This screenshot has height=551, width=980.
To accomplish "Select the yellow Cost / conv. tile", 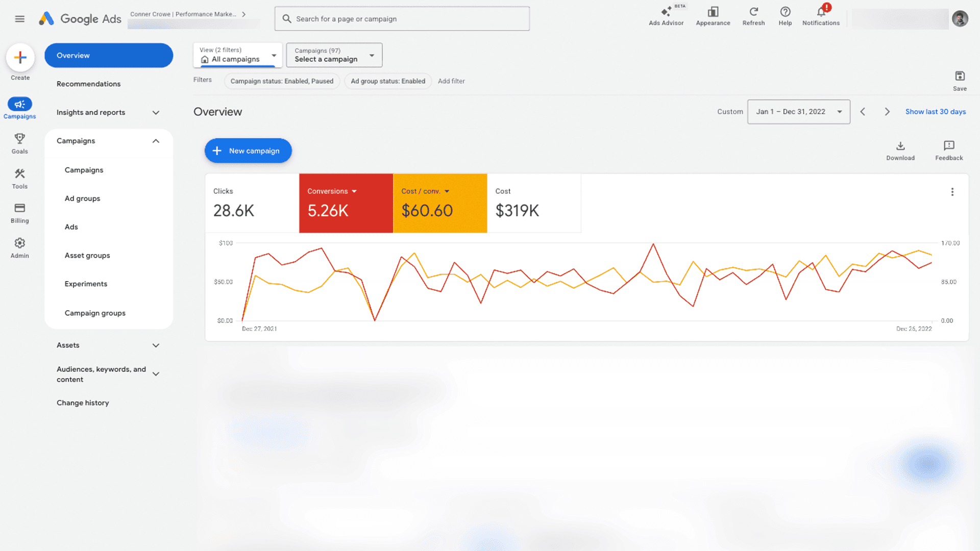I will (x=439, y=203).
